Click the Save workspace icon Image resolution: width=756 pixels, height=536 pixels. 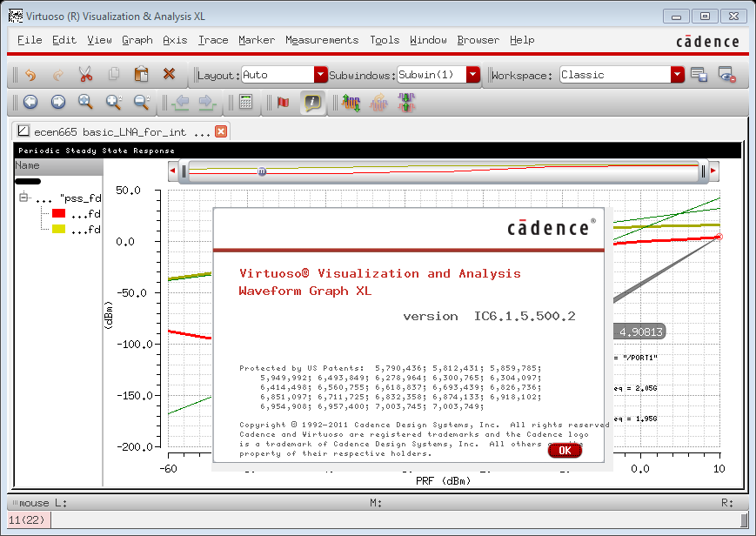point(699,75)
